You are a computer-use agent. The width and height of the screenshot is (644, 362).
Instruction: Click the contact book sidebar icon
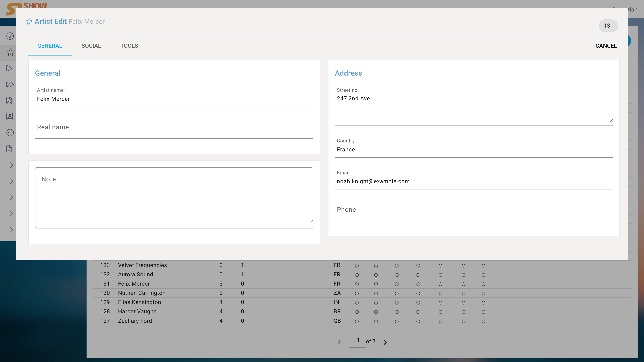(x=9, y=117)
